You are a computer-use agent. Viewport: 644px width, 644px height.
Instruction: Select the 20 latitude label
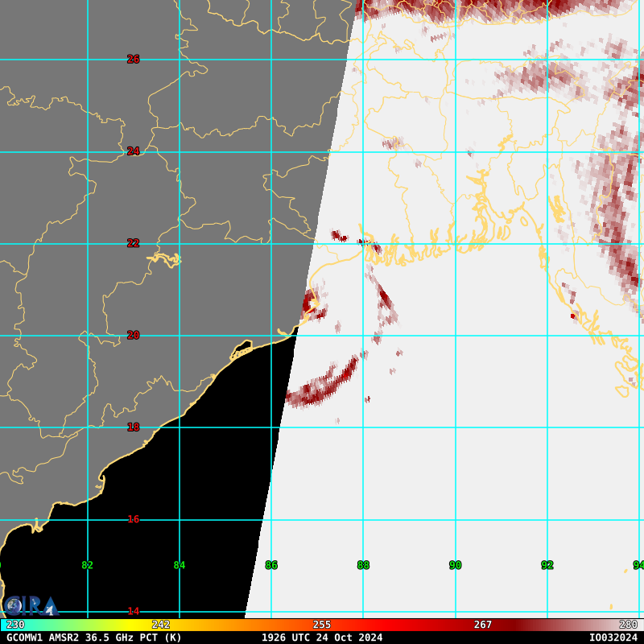pos(133,336)
